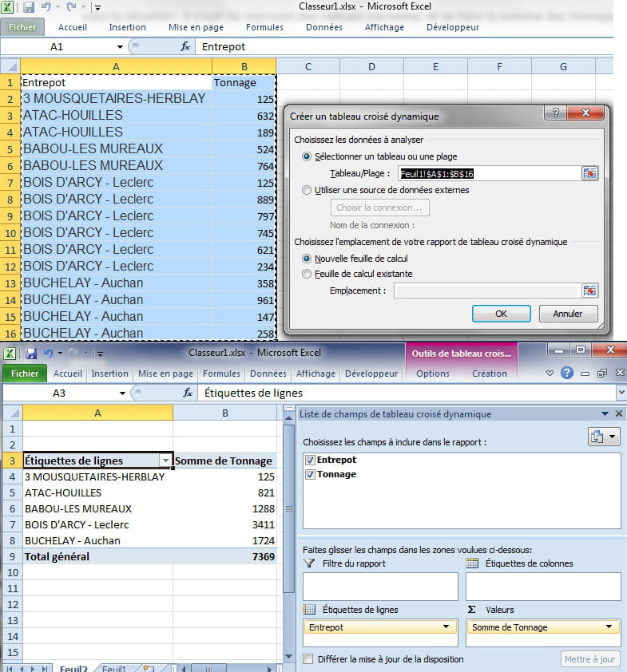
Task: Click the help question mark in the dialog title
Action: 555,113
